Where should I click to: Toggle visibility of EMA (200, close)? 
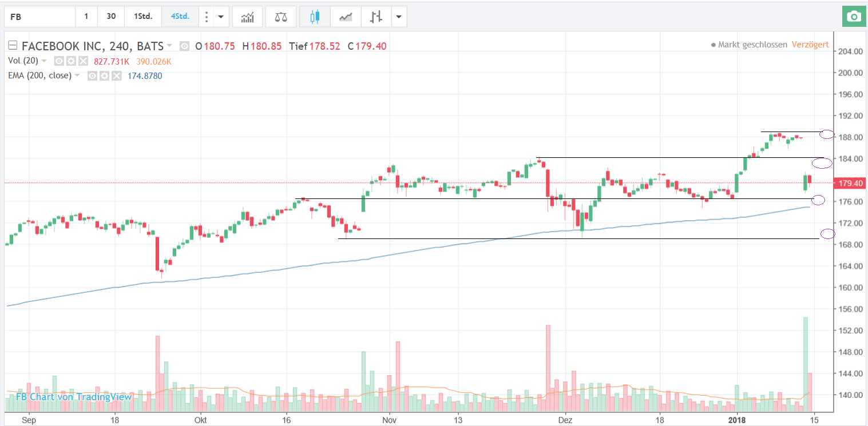(92, 75)
